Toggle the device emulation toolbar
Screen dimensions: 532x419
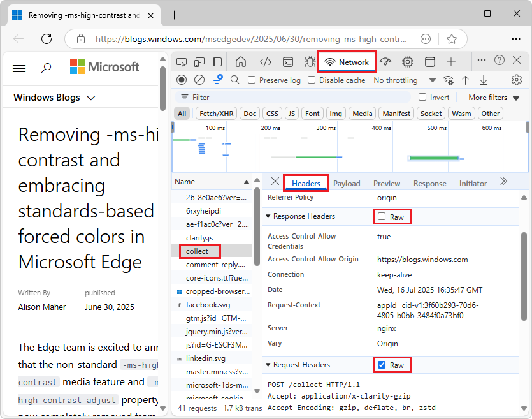click(199, 62)
